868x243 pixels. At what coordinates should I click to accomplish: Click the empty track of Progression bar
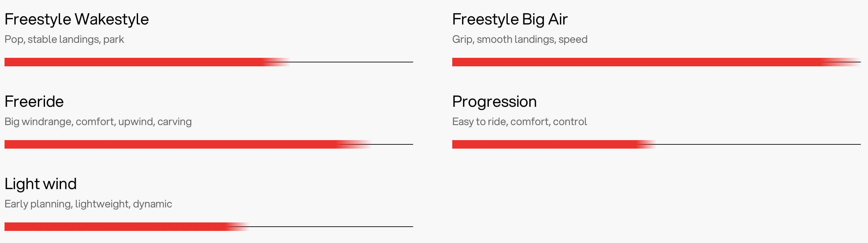[x=758, y=144]
